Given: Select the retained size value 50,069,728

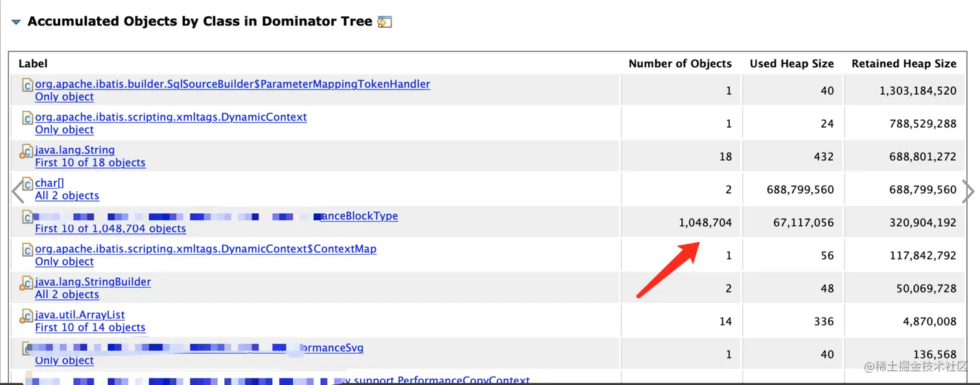Looking at the screenshot, I should click(x=926, y=289).
